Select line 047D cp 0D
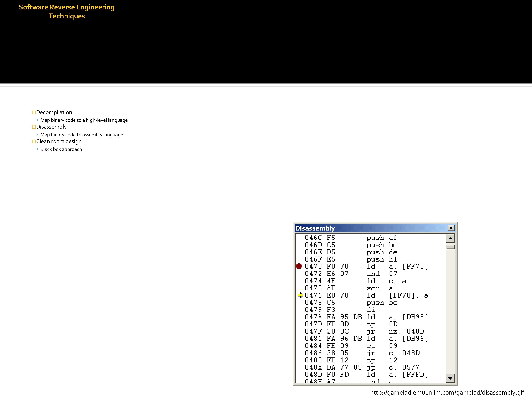532x399 pixels. coord(351,324)
